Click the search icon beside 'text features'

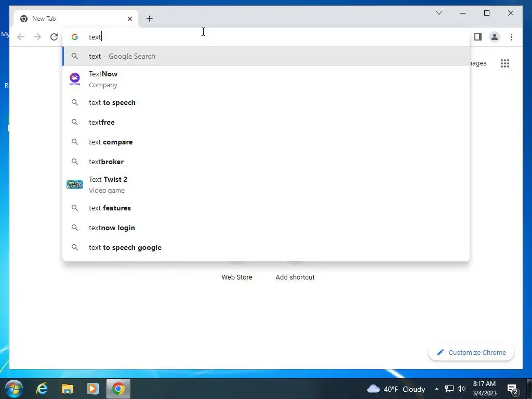point(75,208)
